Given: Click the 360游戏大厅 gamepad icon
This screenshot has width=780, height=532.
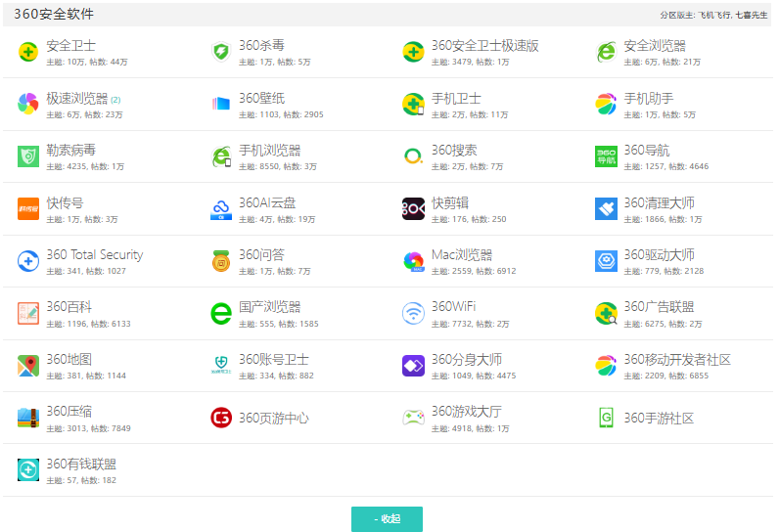Looking at the screenshot, I should click(413, 418).
